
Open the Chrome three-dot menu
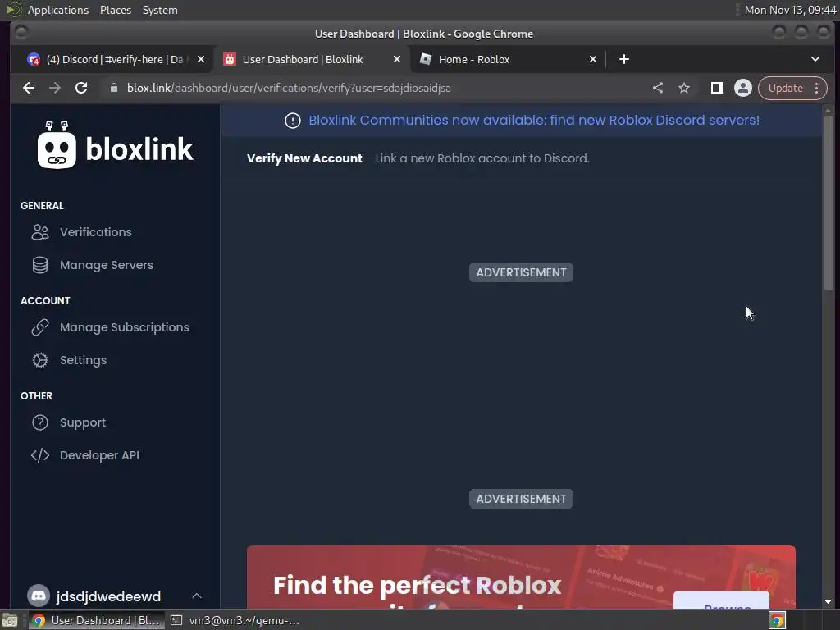click(x=817, y=88)
